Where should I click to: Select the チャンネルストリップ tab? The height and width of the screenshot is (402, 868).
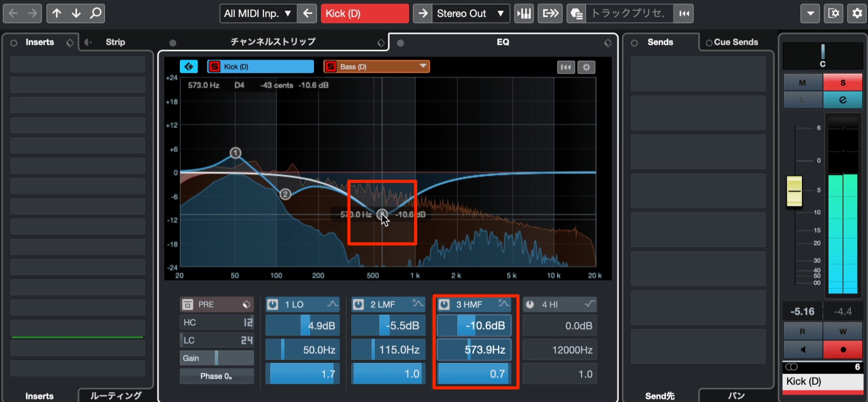[273, 42]
